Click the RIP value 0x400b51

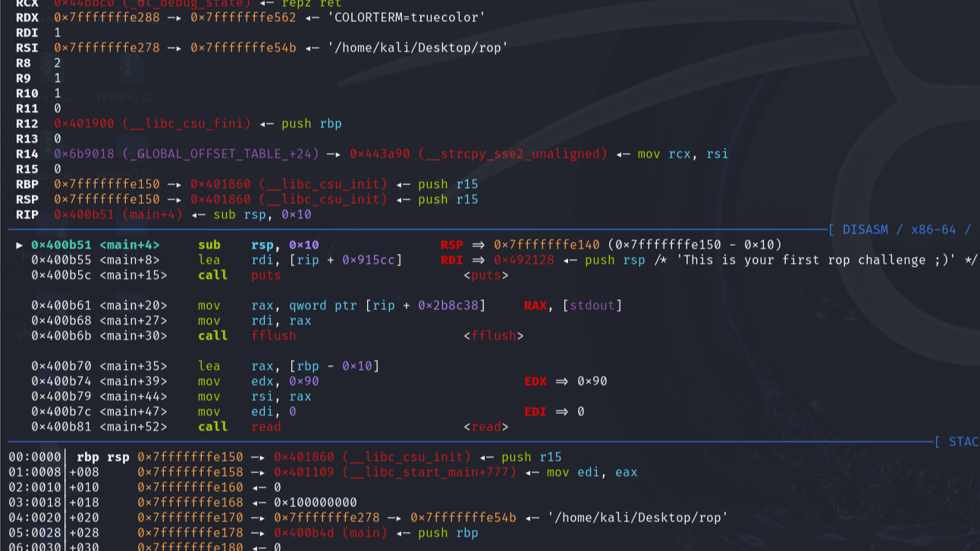[x=84, y=214]
